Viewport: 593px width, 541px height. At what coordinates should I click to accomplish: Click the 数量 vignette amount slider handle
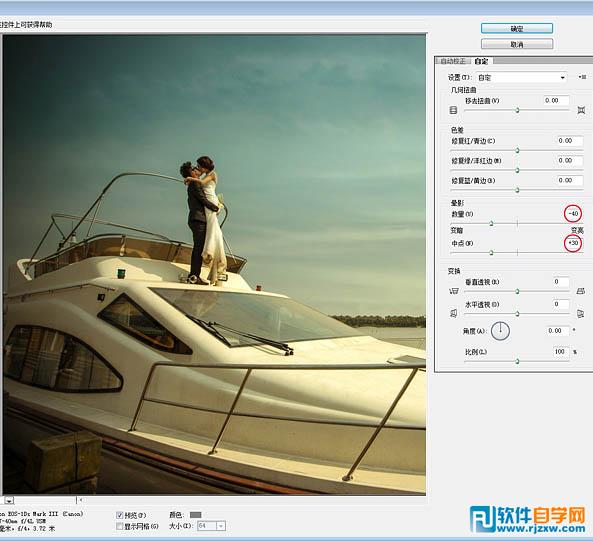[491, 223]
